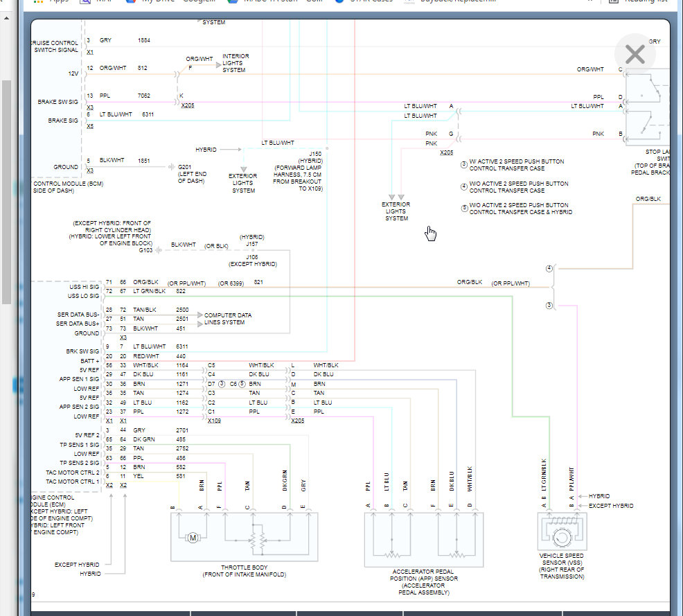Viewport: 683px width, 616px height.
Task: Click the 'BRK SW SIG' pin label
Action: (82, 351)
